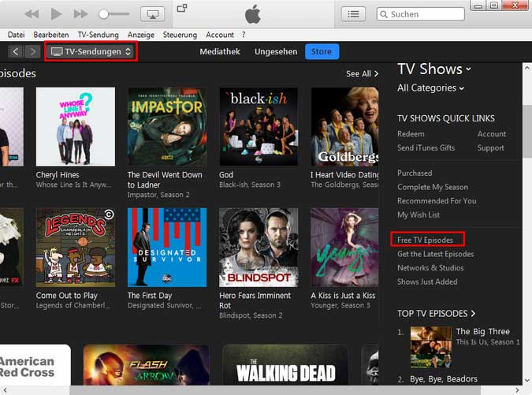Image resolution: width=532 pixels, height=395 pixels.
Task: Open the Impastor show artwork
Action: [x=167, y=127]
